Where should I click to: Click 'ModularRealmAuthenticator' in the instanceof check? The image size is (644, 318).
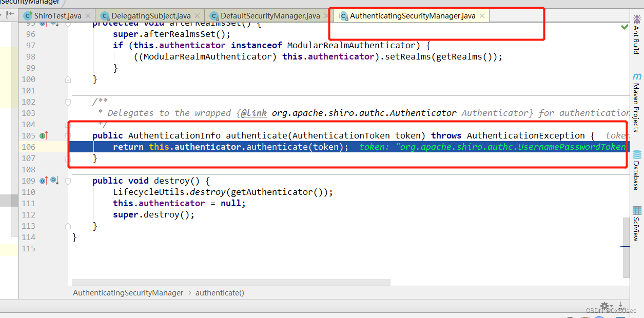[x=351, y=45]
